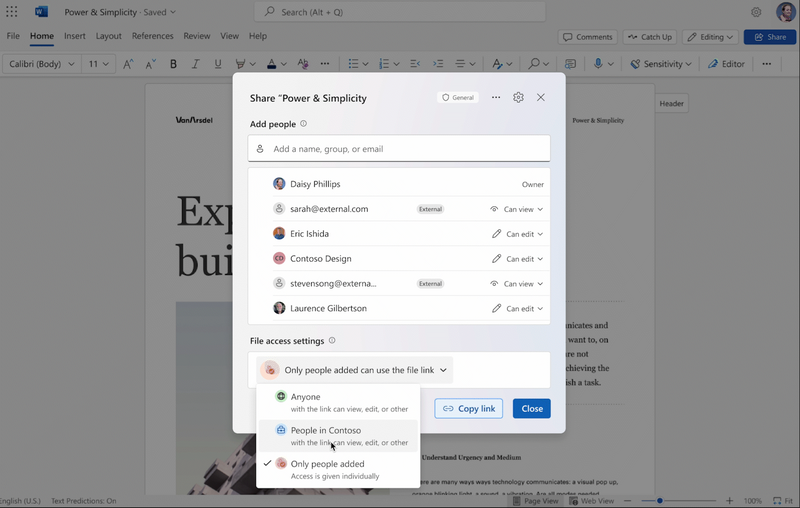Click the reuse files toolbar icon

pos(570,64)
